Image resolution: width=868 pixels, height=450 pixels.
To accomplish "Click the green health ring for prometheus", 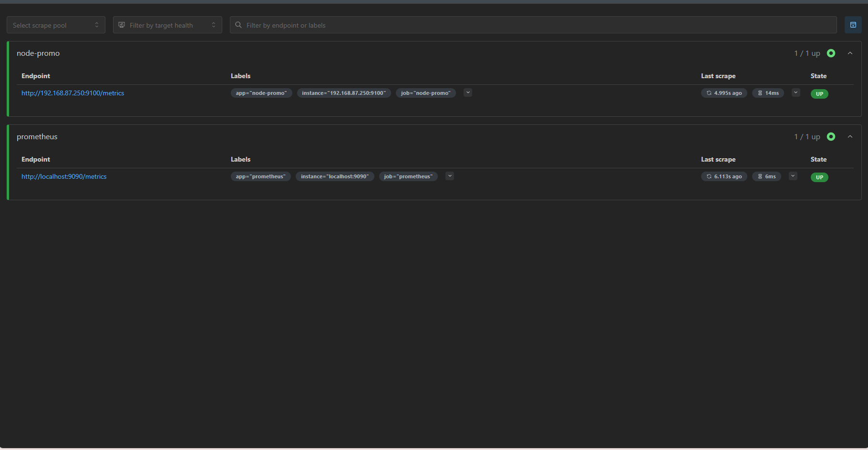I will coord(831,137).
